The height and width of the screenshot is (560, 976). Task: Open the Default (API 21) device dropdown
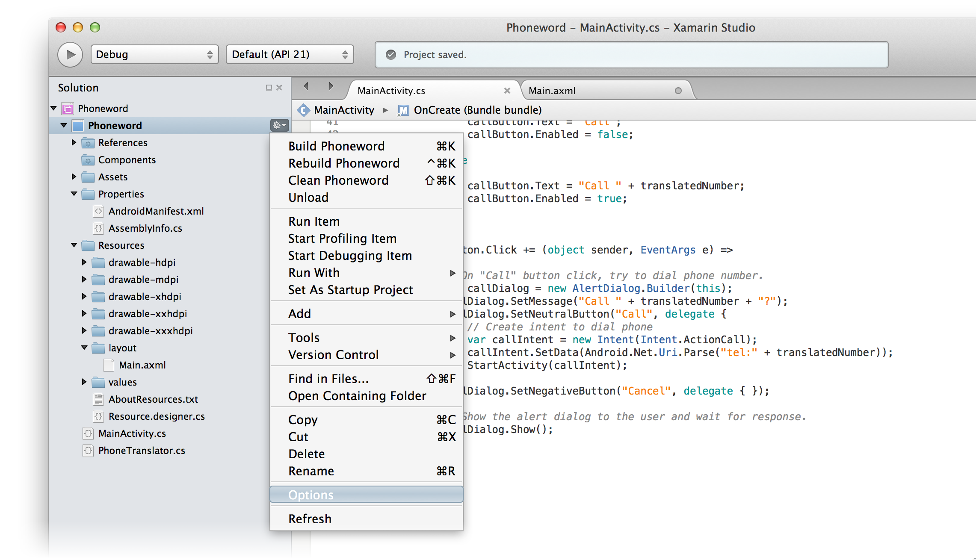290,55
